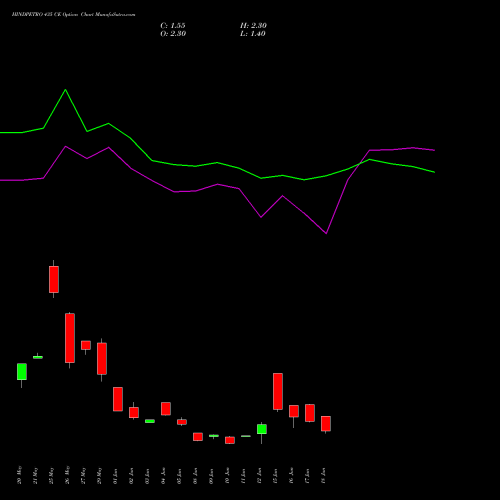
Task: Select the red candle for 16 Jun
Action: click(294, 411)
